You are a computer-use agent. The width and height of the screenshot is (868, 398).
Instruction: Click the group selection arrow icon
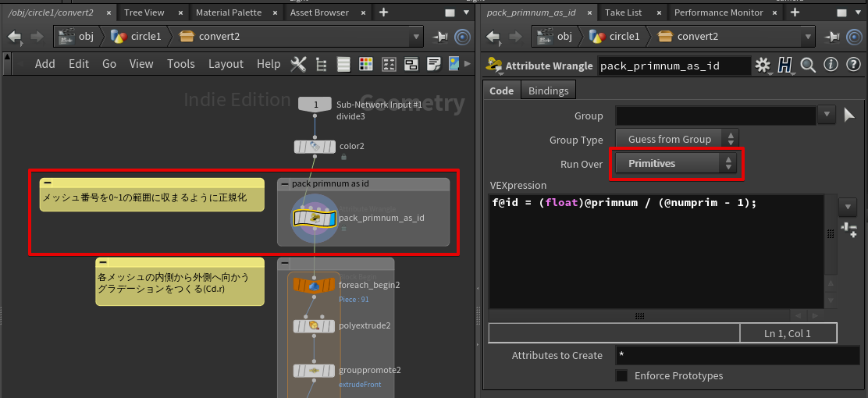(x=848, y=115)
